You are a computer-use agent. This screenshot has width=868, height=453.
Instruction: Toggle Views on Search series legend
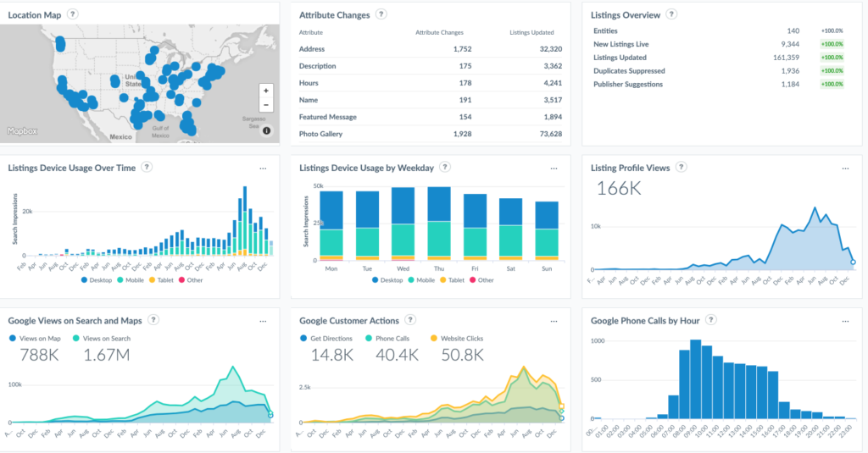tap(102, 339)
